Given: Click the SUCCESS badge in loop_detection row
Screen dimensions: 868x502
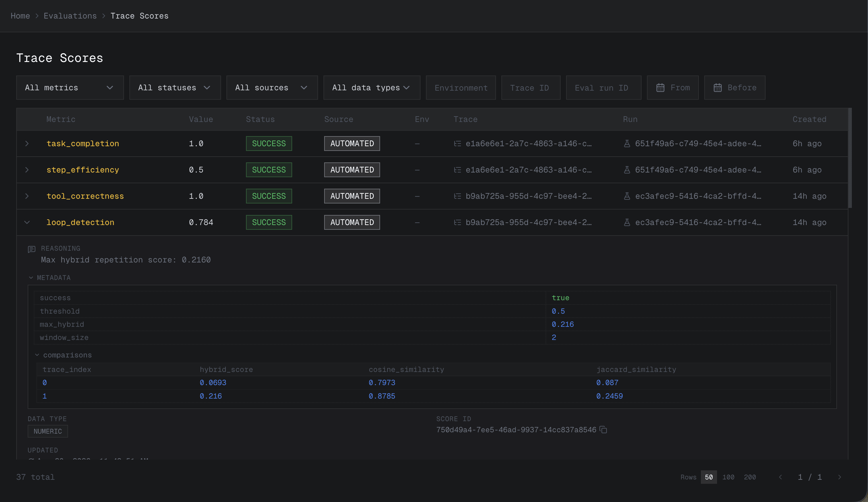Looking at the screenshot, I should pos(269,222).
